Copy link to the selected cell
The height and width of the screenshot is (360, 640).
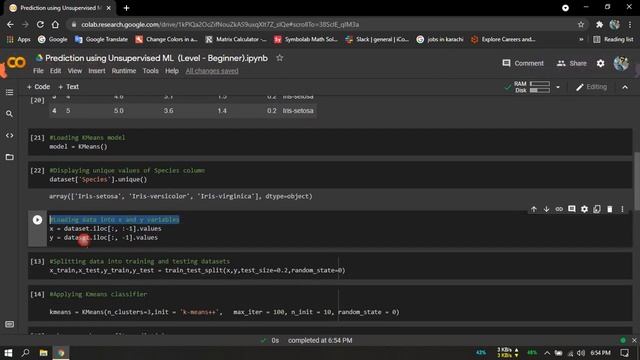pos(559,209)
